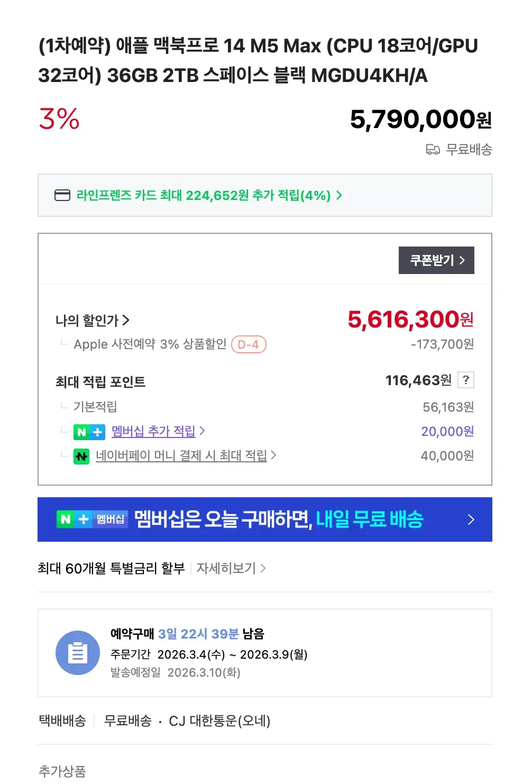Click the 멤버십은 오늘 구매하면 내일 무료배송 banner
Image resolution: width=532 pixels, height=784 pixels.
(279, 519)
